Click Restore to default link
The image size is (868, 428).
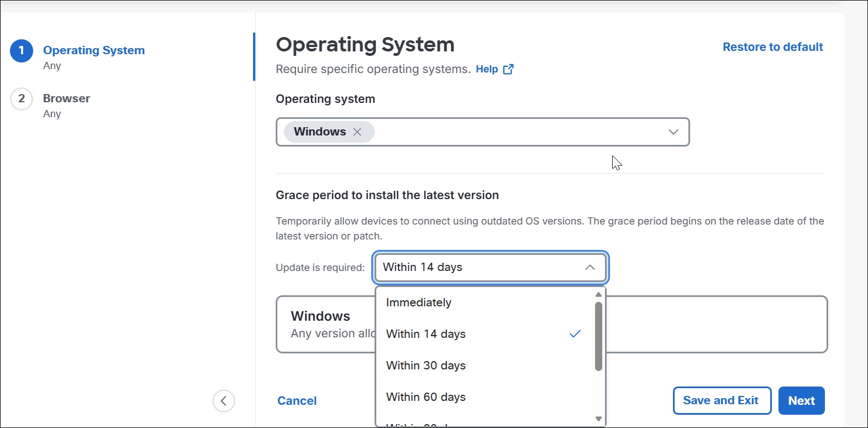[x=772, y=47]
